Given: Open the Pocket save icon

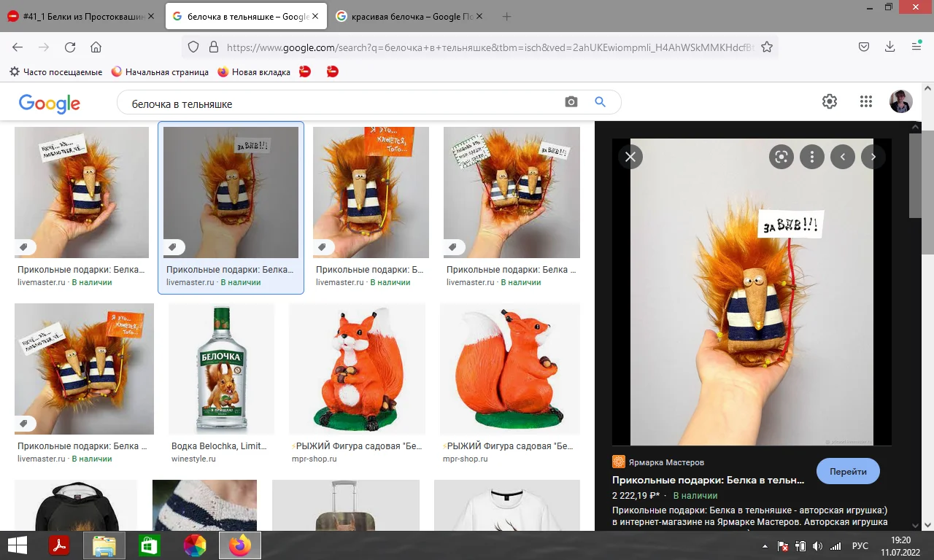Looking at the screenshot, I should pos(864,47).
